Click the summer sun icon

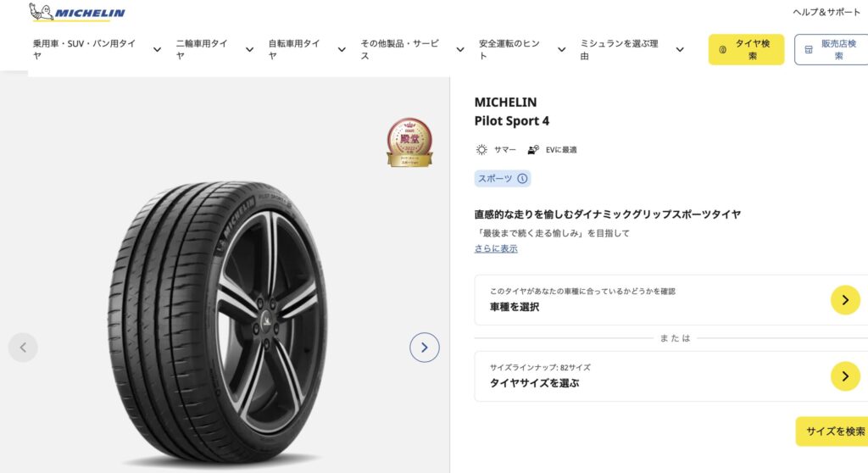pyautogui.click(x=481, y=150)
